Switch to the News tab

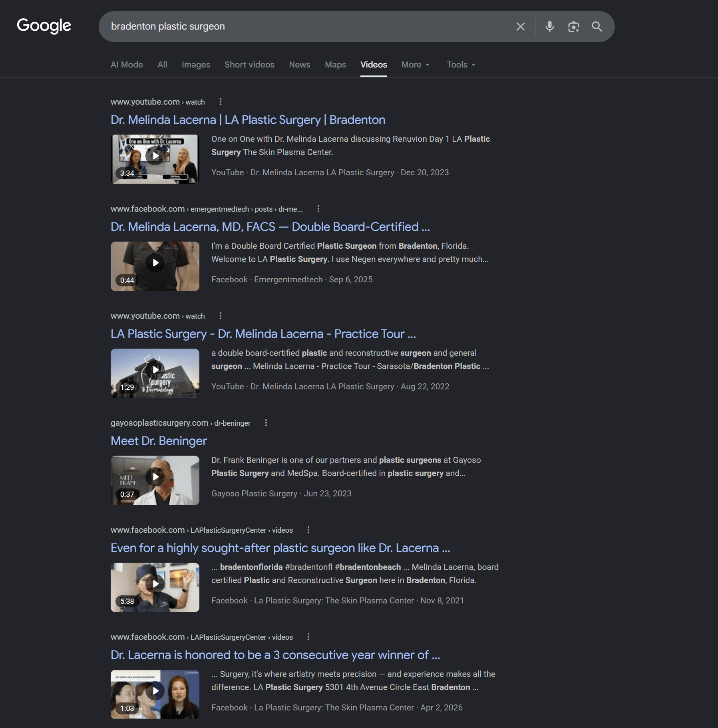(300, 65)
